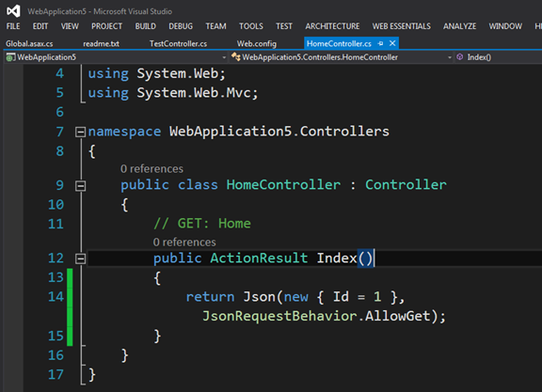Pin the HomeController.cs tab
This screenshot has width=542, height=392.
coord(380,43)
